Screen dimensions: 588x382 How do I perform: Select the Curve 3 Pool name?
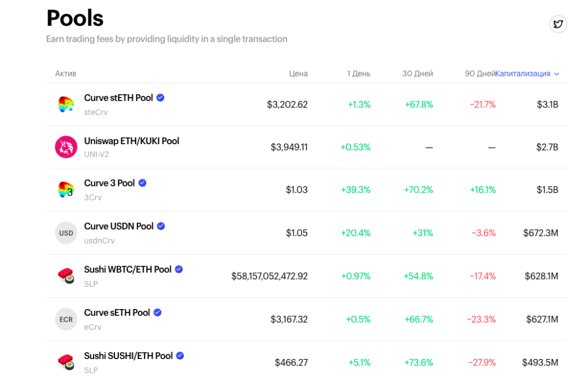point(109,183)
